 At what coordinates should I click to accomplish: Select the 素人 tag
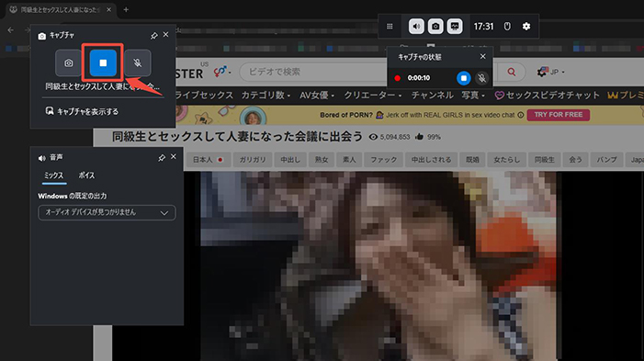[x=349, y=160]
